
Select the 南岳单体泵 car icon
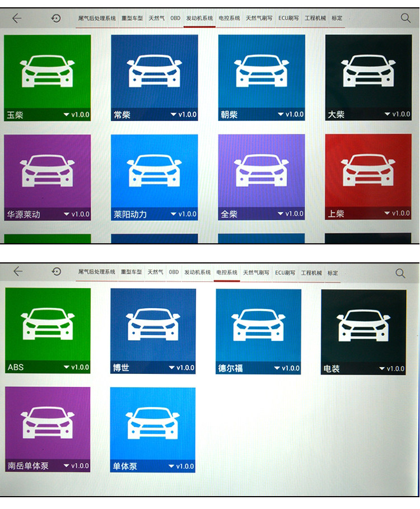[x=48, y=423]
